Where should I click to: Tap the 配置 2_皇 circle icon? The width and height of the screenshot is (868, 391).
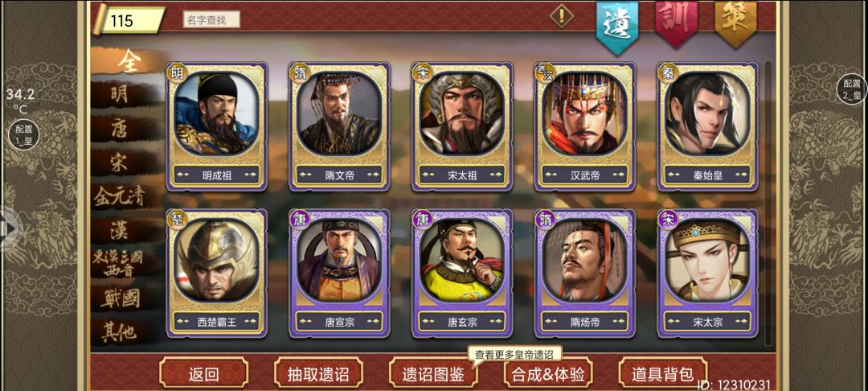point(852,89)
